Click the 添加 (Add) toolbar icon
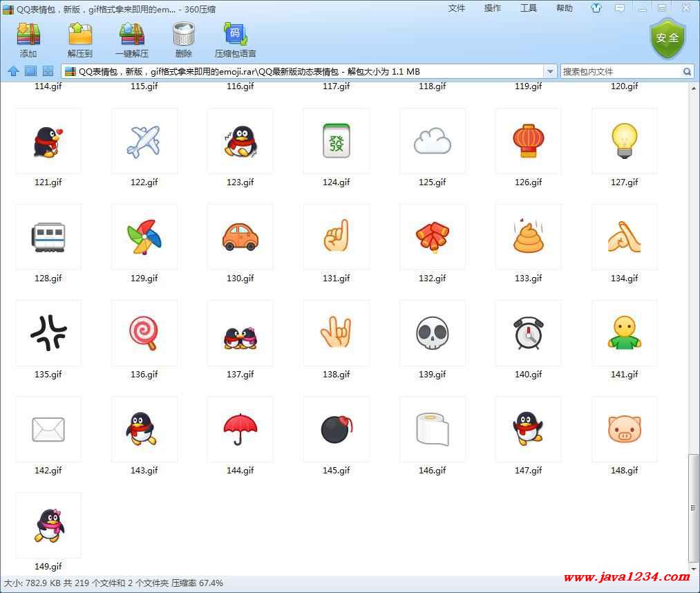Screen dimensions: 700x593 (28, 39)
